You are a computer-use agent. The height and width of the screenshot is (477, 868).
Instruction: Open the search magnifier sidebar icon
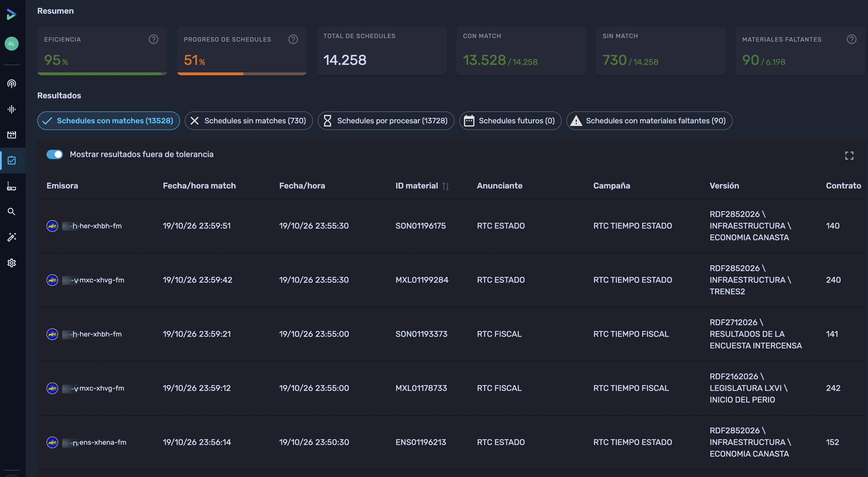[12, 212]
